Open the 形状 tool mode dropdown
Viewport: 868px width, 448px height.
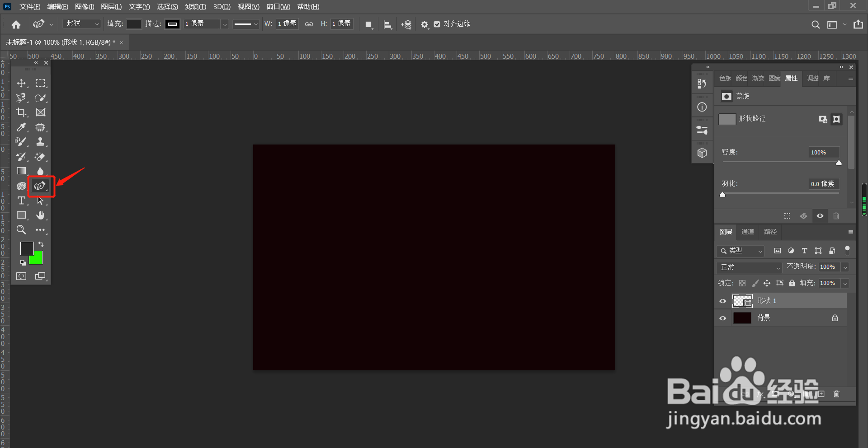coord(82,23)
